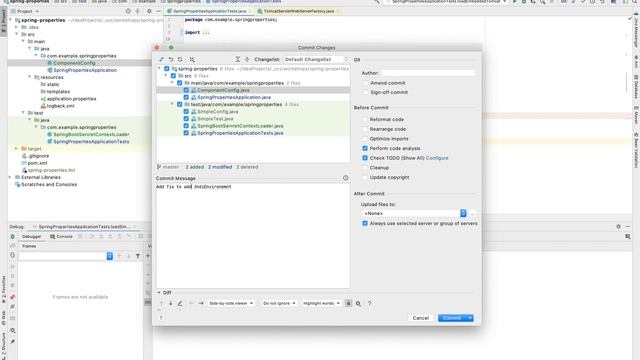Screen dimensions: 640x360
Task: Select application.properties in the Project tree
Action: pos(68,99)
